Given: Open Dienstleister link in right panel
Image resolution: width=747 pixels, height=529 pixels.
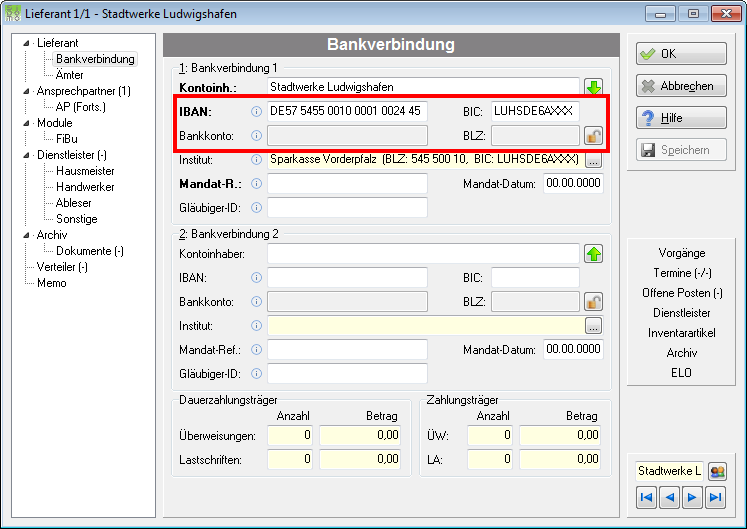Looking at the screenshot, I should coord(682,313).
